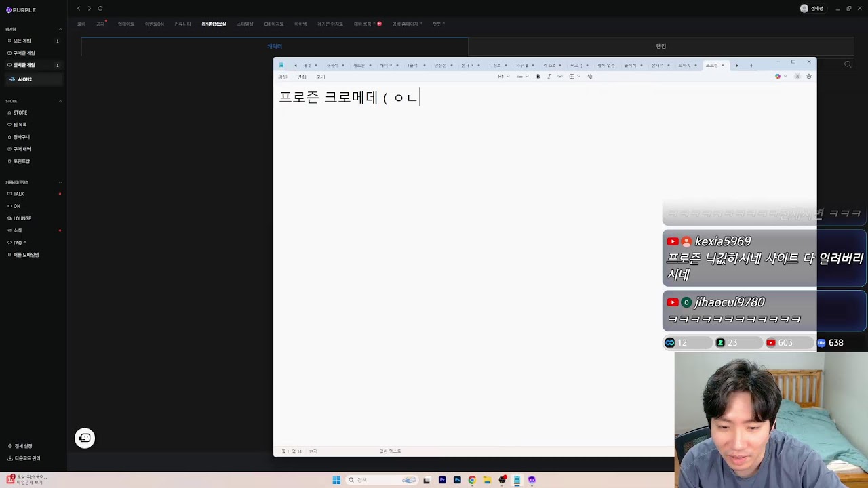Open Notepad settings gear
Image resolution: width=868 pixels, height=488 pixels.
[809, 77]
